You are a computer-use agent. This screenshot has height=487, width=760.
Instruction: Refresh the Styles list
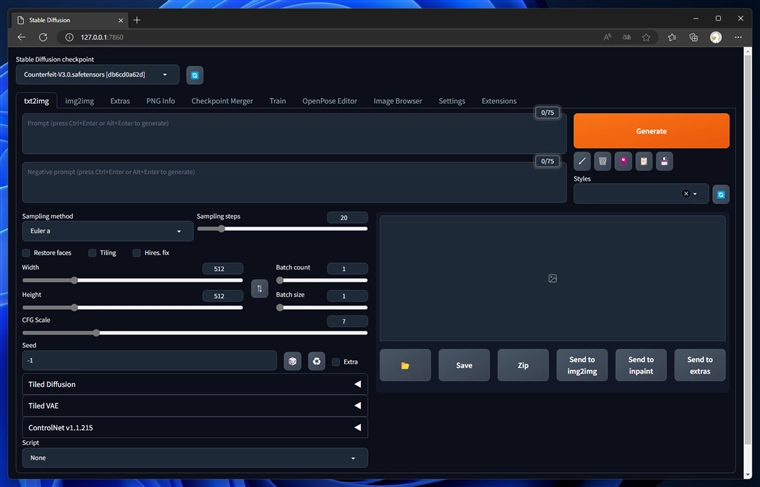tap(721, 194)
